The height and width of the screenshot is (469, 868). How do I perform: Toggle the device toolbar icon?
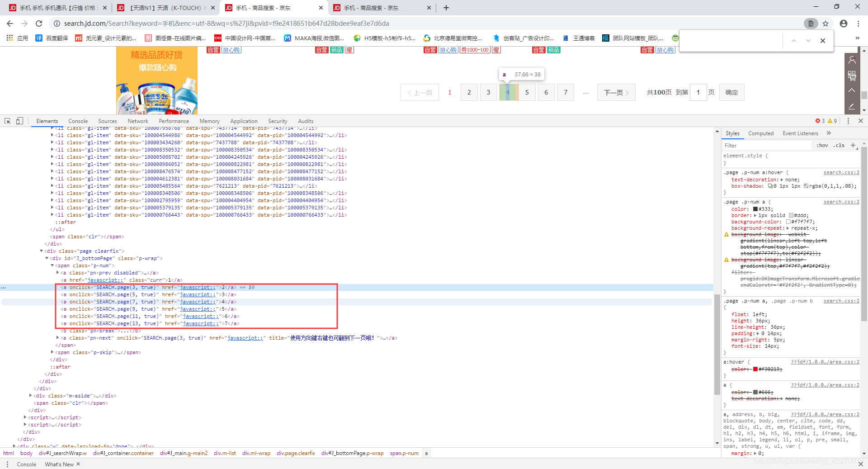coord(19,121)
